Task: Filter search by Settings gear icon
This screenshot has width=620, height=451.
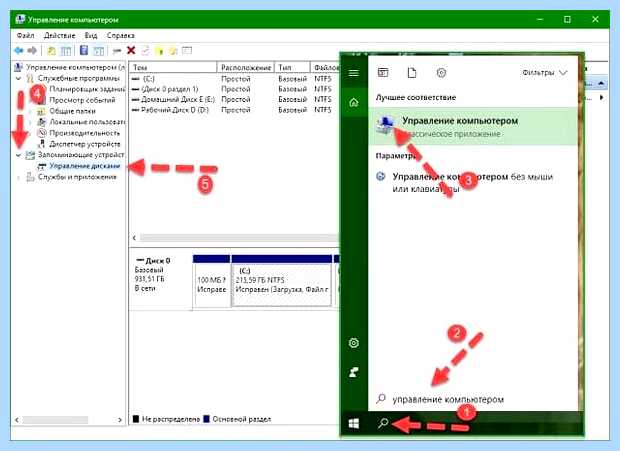Action: [x=441, y=73]
